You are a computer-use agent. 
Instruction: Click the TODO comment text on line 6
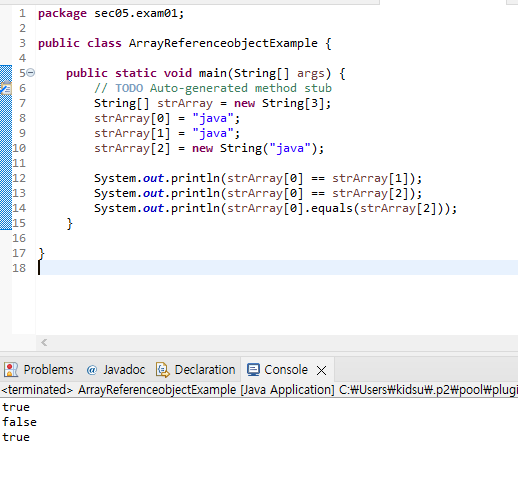pos(213,88)
